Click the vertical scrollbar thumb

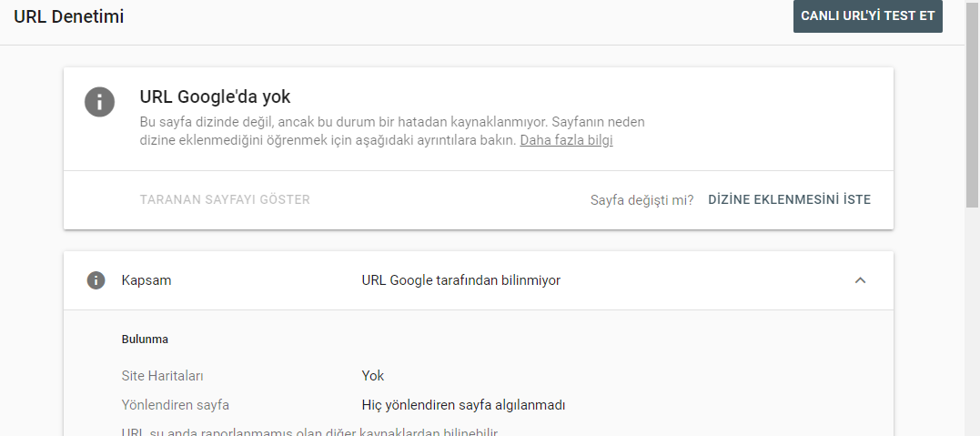(973, 103)
